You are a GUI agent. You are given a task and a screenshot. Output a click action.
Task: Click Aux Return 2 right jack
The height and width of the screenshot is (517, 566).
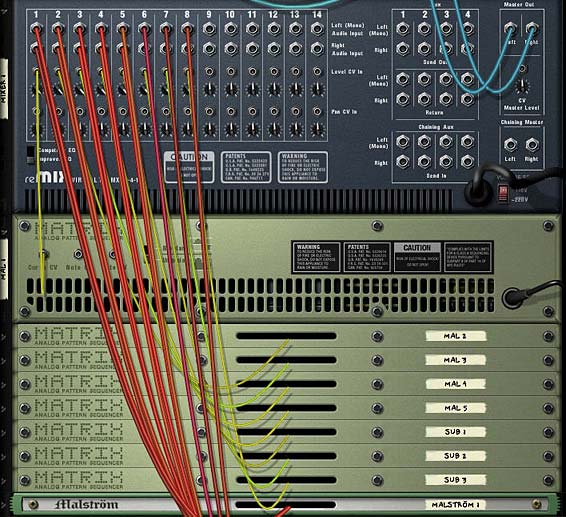point(424,99)
